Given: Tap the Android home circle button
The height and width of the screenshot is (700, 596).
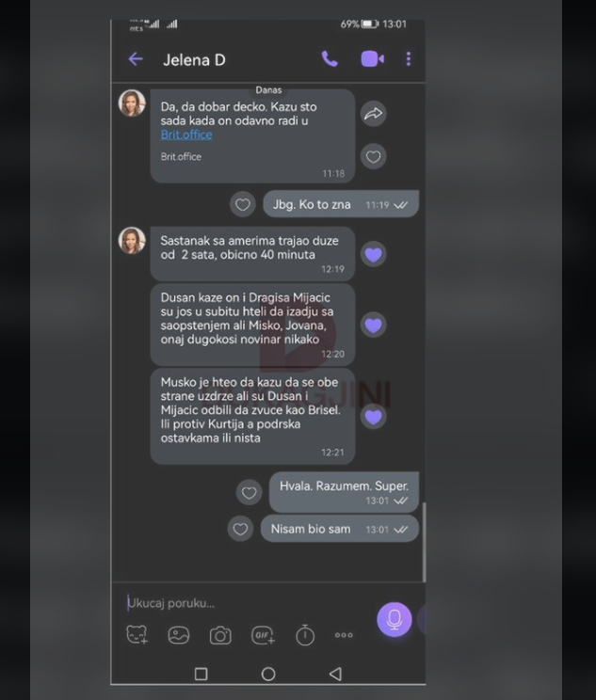Looking at the screenshot, I should click(x=268, y=674).
